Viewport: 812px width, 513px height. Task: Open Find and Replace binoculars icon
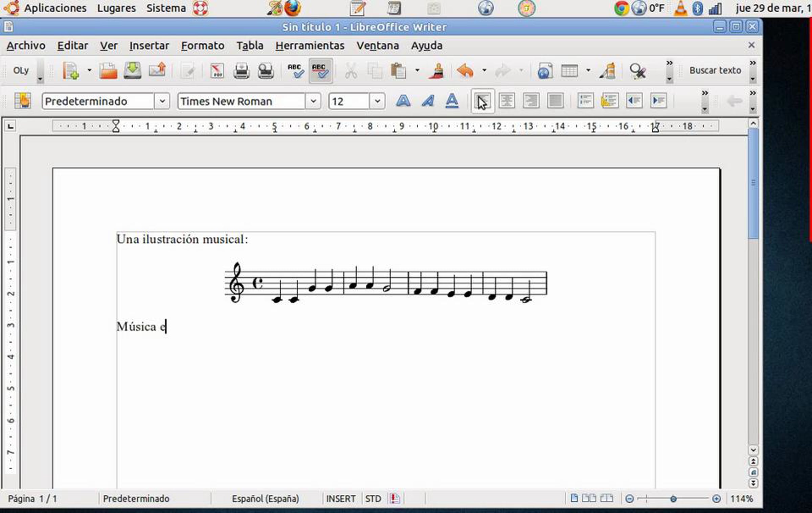[638, 71]
